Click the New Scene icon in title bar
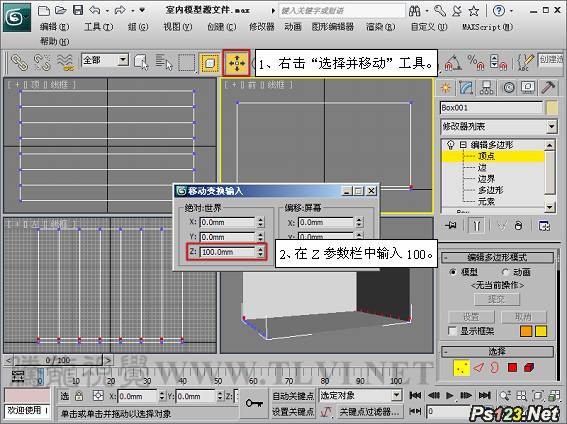This screenshot has width=567, height=424. point(44,10)
